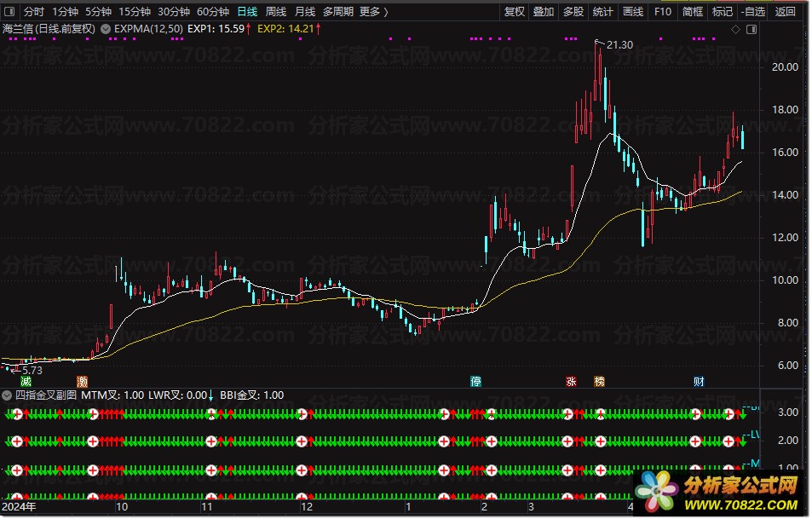Image resolution: width=812 pixels, height=519 pixels.
Task: Toggle the side panel icon at top-left
Action: click(9, 11)
